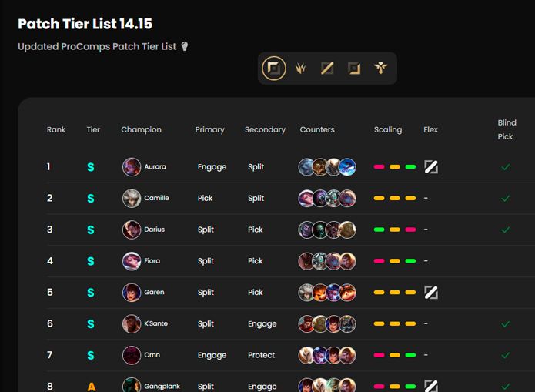
Task: Select the Top lane role icon
Action: pyautogui.click(x=274, y=69)
